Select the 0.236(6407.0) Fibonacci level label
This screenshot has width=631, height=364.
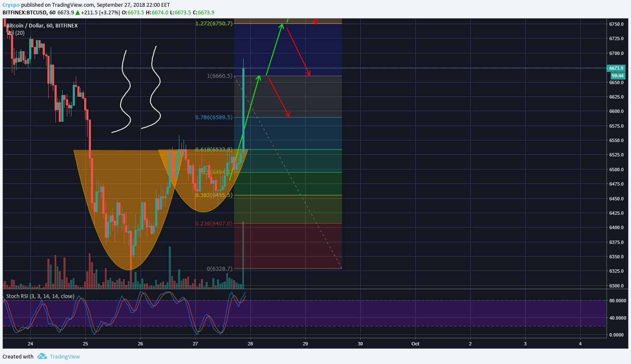point(214,223)
